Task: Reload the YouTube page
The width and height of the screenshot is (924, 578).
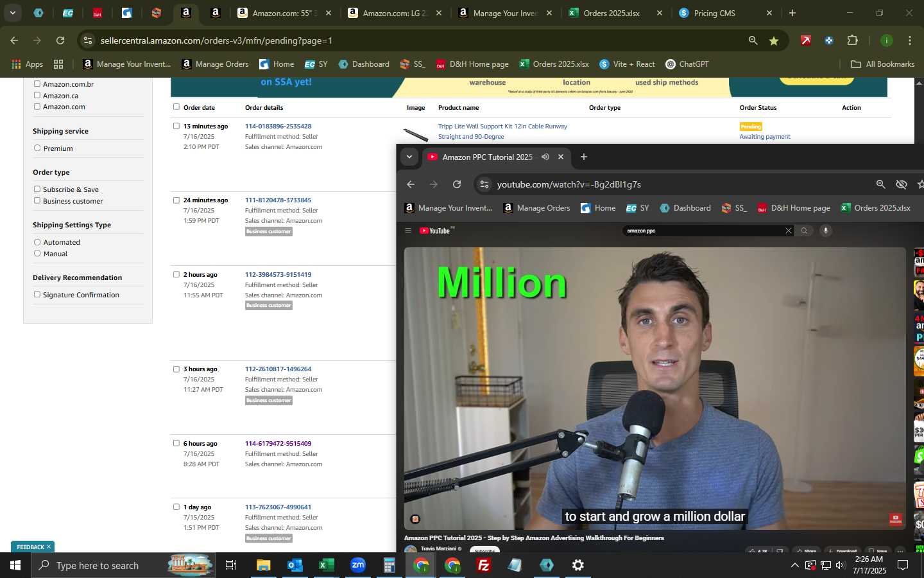Action: point(457,184)
